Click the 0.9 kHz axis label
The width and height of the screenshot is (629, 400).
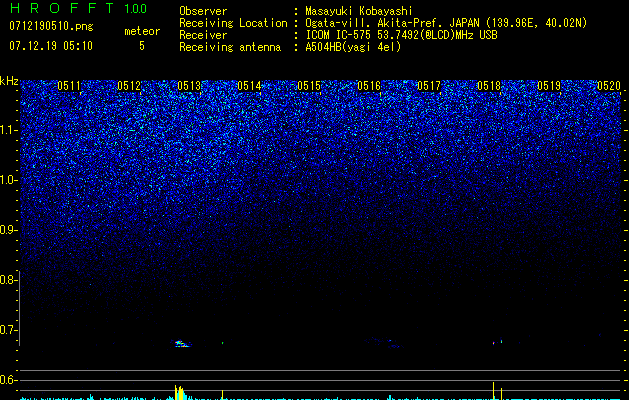(x=9, y=230)
